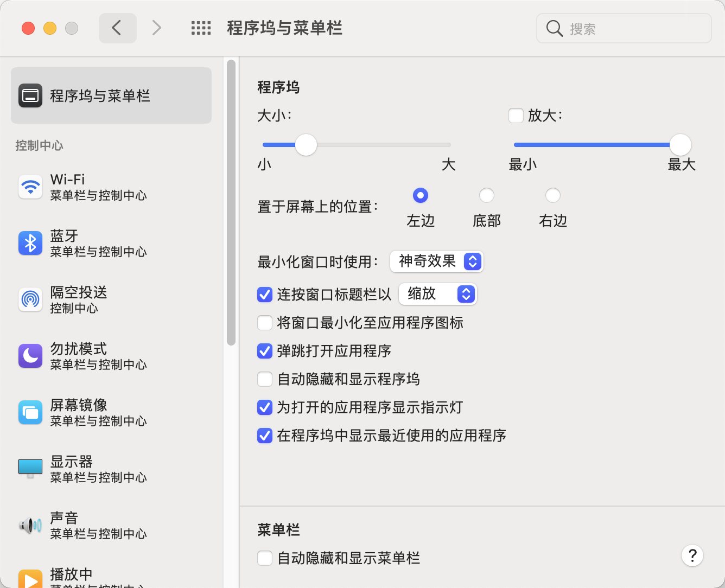
Task: Click the dock size (大小) slider knob
Action: (306, 145)
